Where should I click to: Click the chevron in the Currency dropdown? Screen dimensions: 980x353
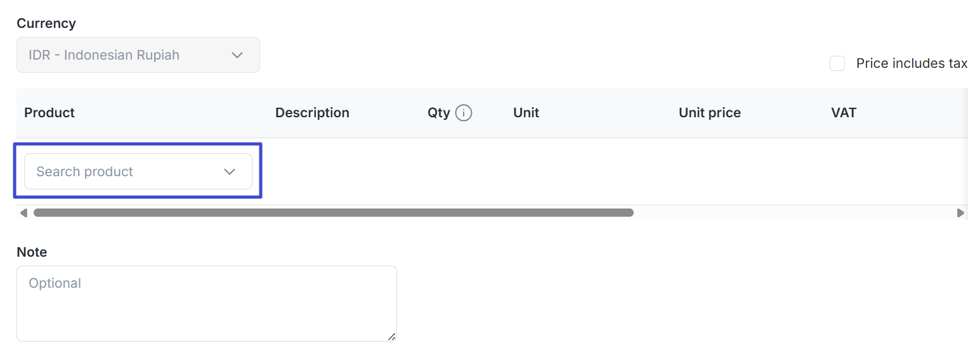coord(237,55)
